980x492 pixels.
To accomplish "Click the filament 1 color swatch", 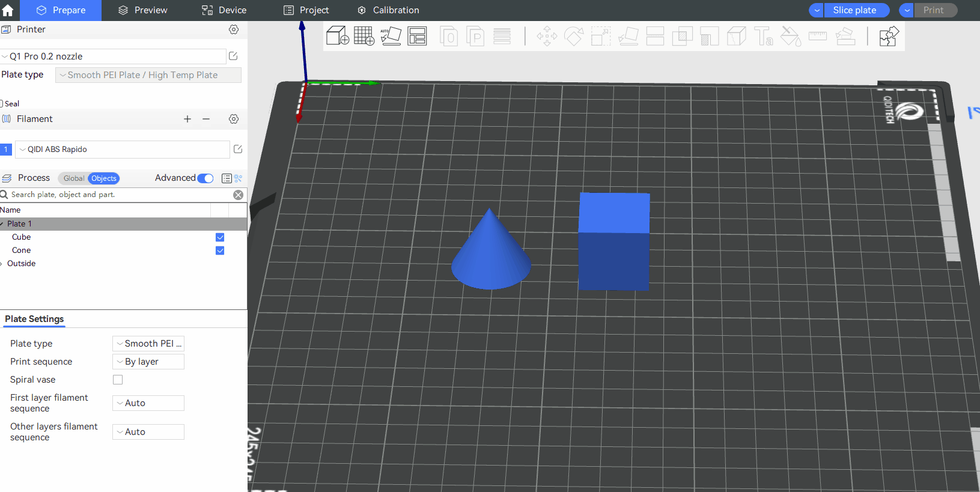I will pyautogui.click(x=6, y=149).
